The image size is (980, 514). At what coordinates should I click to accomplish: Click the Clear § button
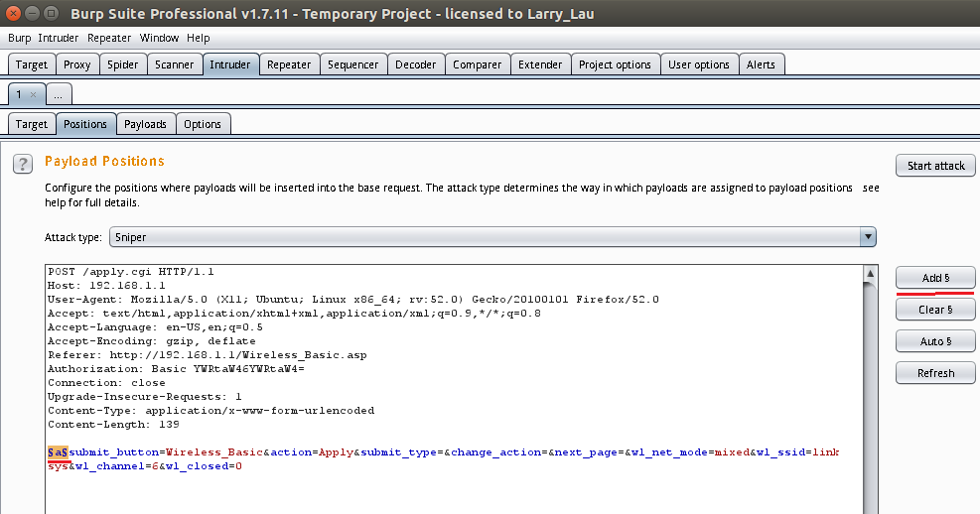pos(935,310)
